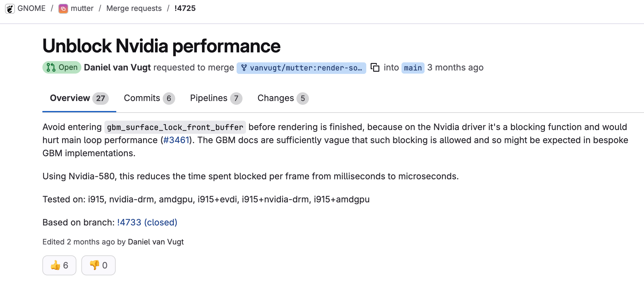The width and height of the screenshot is (644, 285).
Task: Click the GNOME foot logo icon
Action: [x=10, y=9]
